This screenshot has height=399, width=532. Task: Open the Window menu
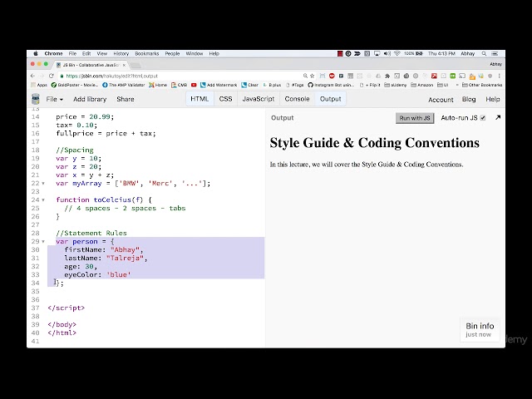[195, 53]
